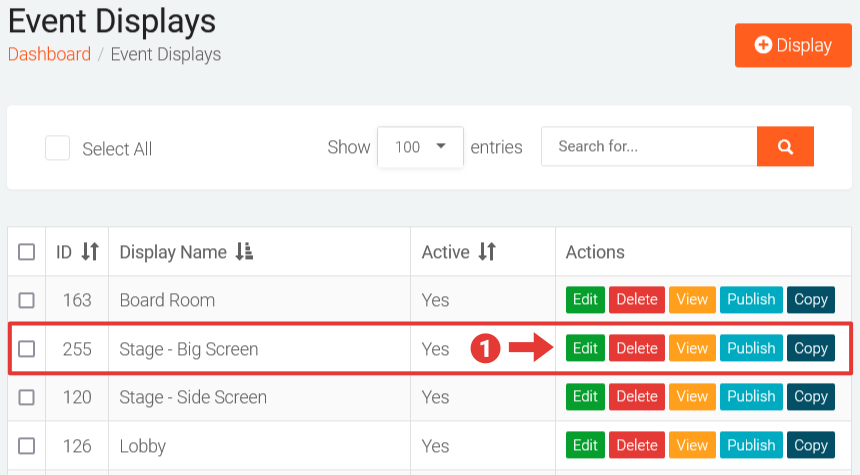Viewport: 860px width, 475px height.
Task: Click the plus Display button
Action: coord(793,46)
